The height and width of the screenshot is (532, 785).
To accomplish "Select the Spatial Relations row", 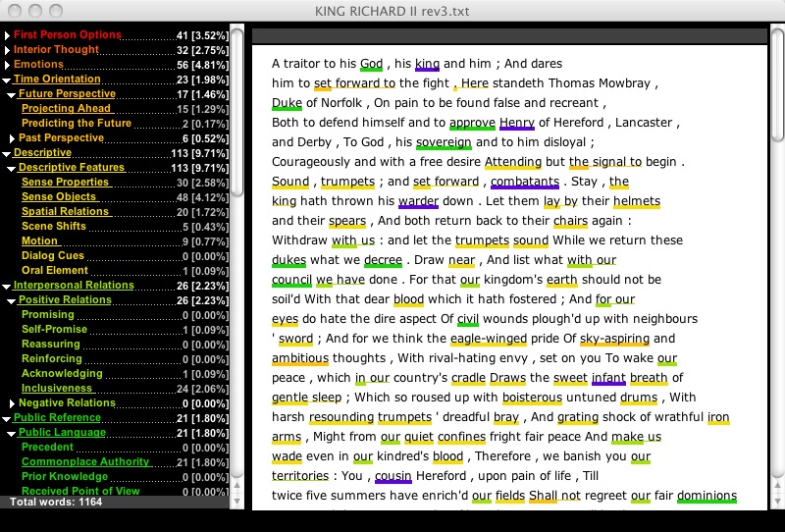I will [125, 211].
